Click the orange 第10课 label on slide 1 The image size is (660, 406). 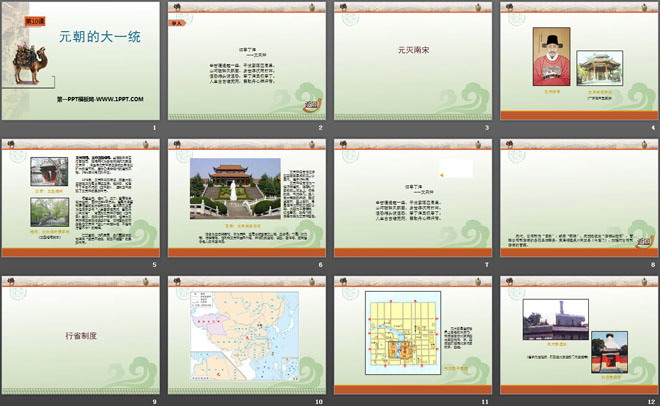coord(35,21)
